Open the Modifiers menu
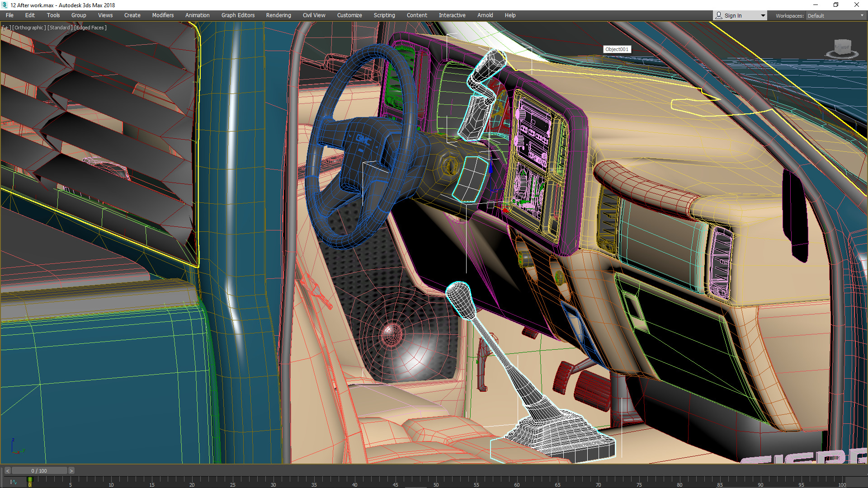Screen dimensions: 868x488 click(x=163, y=15)
